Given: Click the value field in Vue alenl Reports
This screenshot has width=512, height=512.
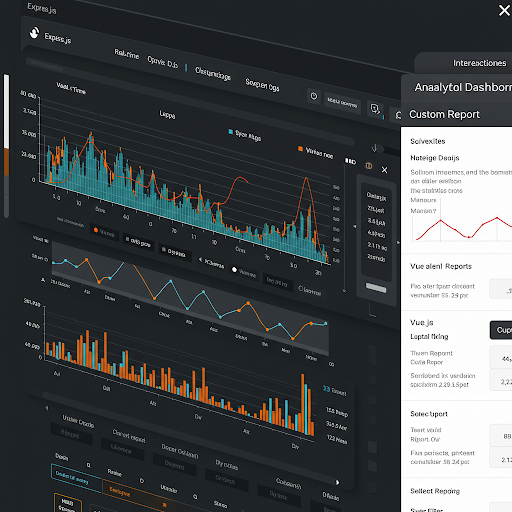Looking at the screenshot, I should pos(501,289).
